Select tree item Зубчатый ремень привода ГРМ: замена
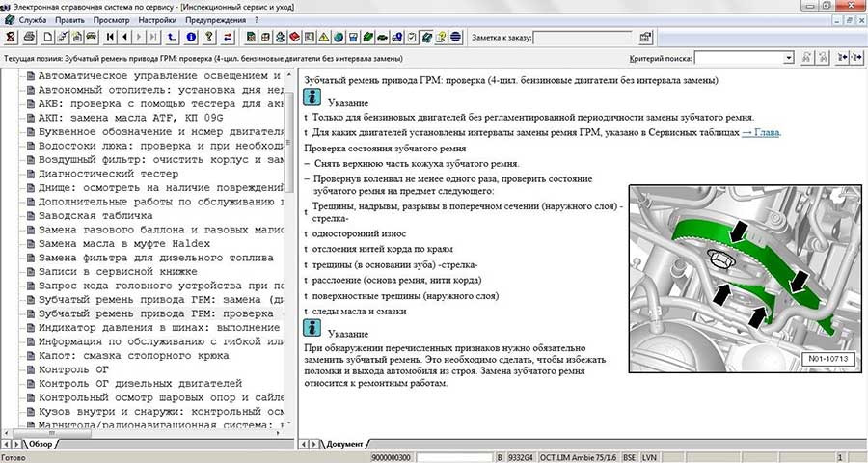The height and width of the screenshot is (463, 868). [x=160, y=300]
